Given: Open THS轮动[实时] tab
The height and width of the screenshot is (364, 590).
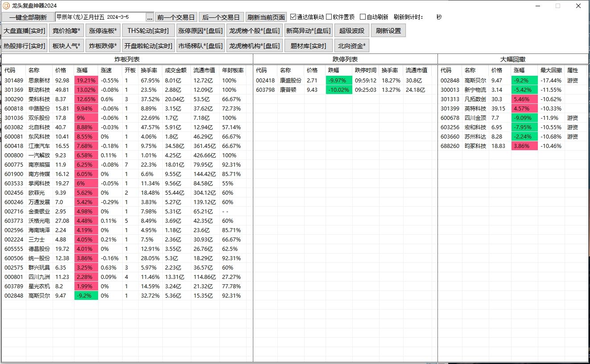Looking at the screenshot, I should [x=148, y=31].
